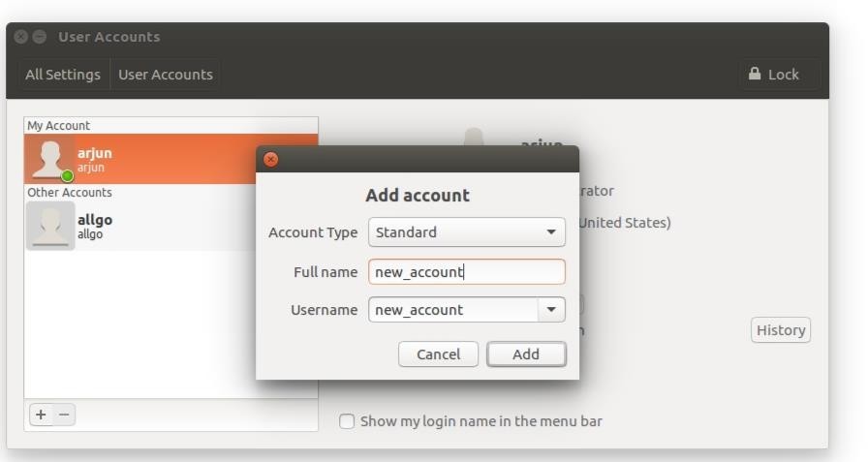Viewport: 868px width, 462px height.
Task: Click the padlock Lock button
Action: click(x=780, y=75)
